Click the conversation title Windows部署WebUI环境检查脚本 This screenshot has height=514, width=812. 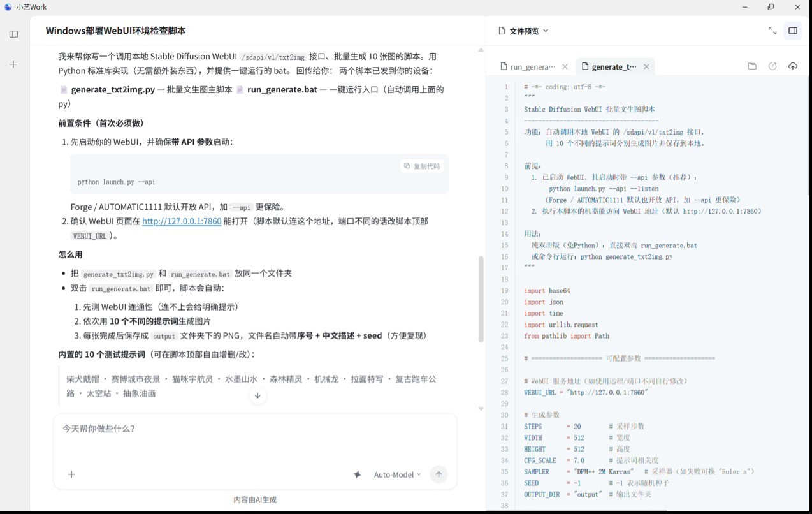tap(115, 31)
